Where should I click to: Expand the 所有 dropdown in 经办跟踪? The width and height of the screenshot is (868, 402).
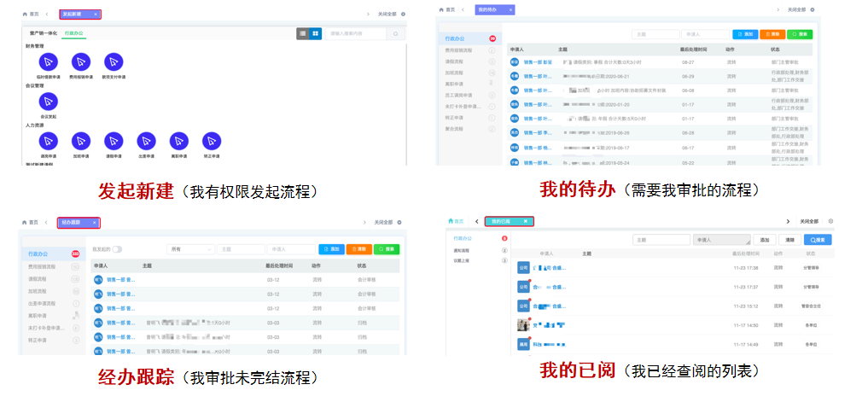pyautogui.click(x=189, y=249)
